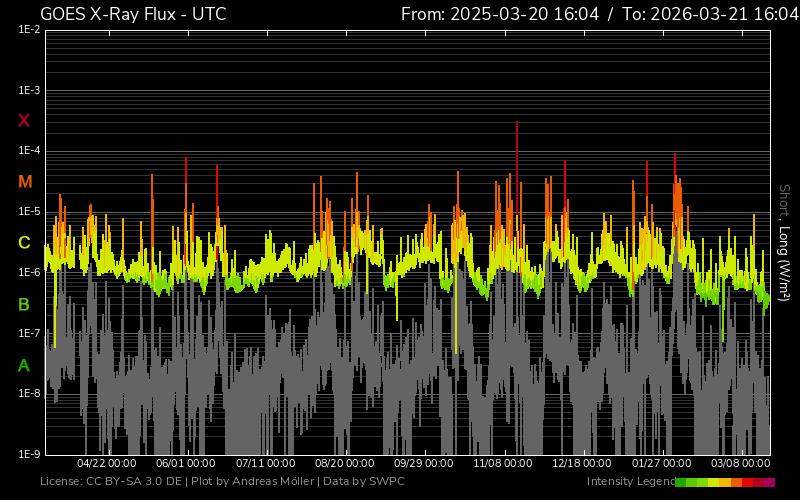The image size is (800, 500).
Task: Click the 11/08 00:00 x-axis date label
Action: click(502, 464)
